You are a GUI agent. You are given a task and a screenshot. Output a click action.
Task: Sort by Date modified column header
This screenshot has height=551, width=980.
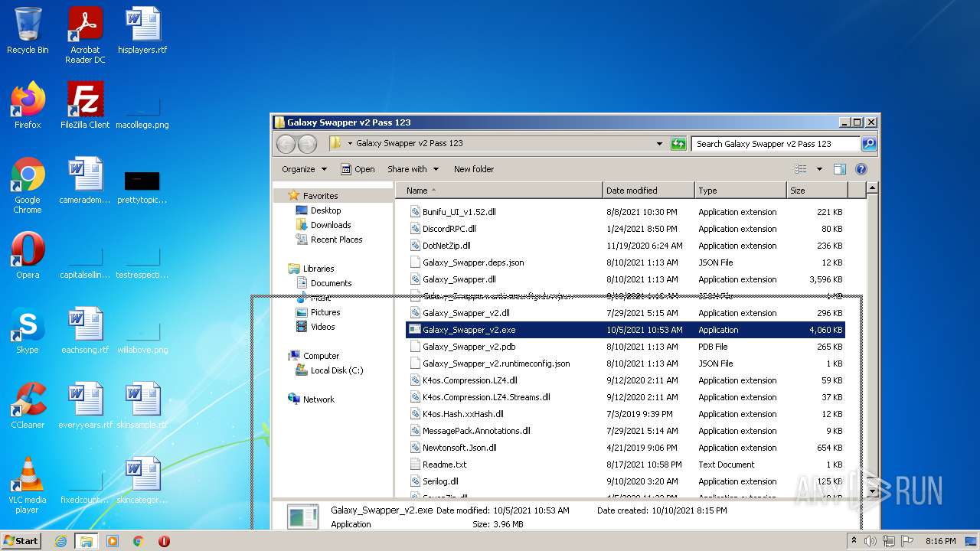649,191
